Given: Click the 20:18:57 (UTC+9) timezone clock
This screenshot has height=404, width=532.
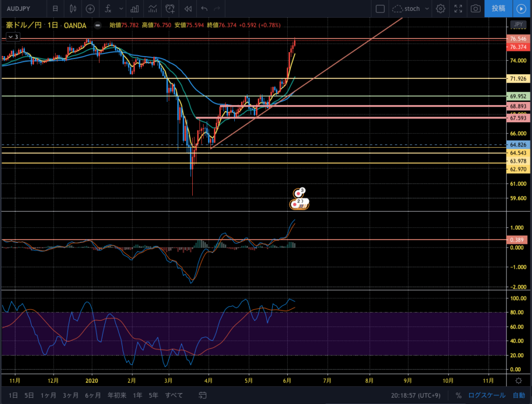Looking at the screenshot, I should 416,395.
